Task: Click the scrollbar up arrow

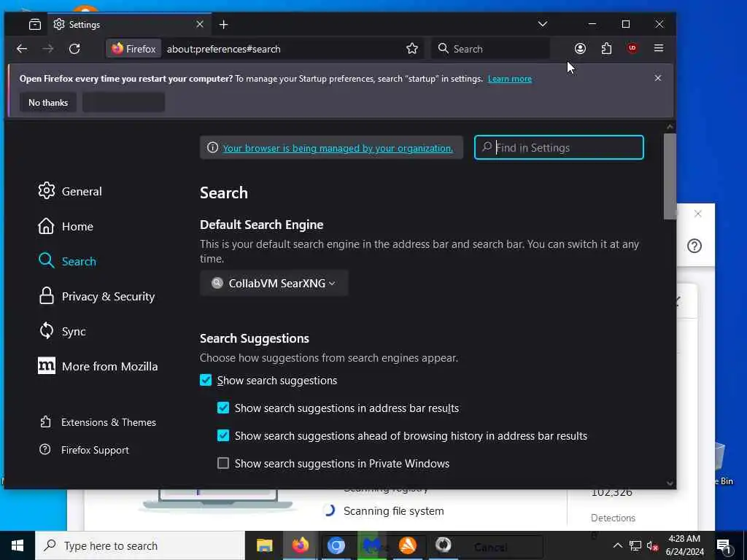Action: pos(670,127)
